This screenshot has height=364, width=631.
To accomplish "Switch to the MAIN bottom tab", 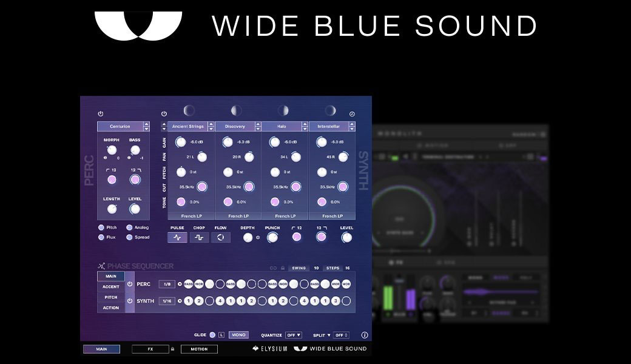I will [x=101, y=349].
